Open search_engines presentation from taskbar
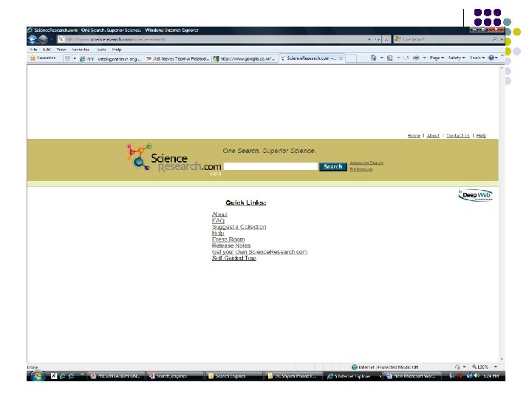 coord(174,376)
